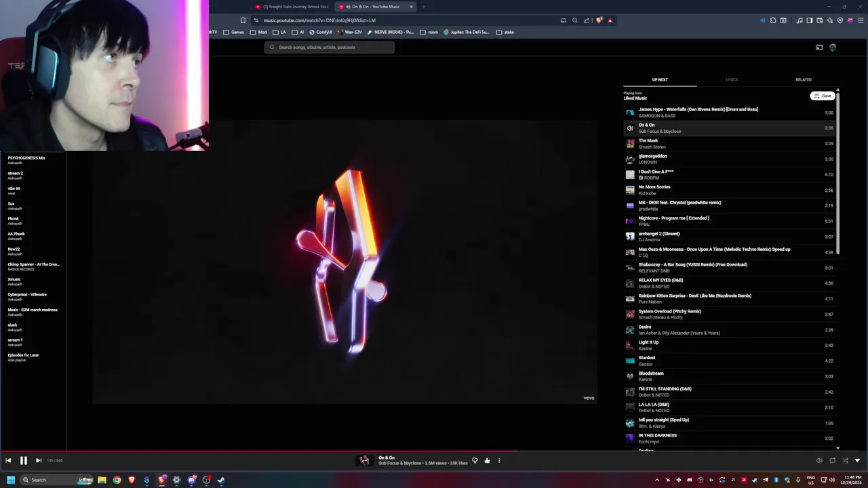
Task: Bookmark this page using bookmark icon
Action: tap(243, 20)
